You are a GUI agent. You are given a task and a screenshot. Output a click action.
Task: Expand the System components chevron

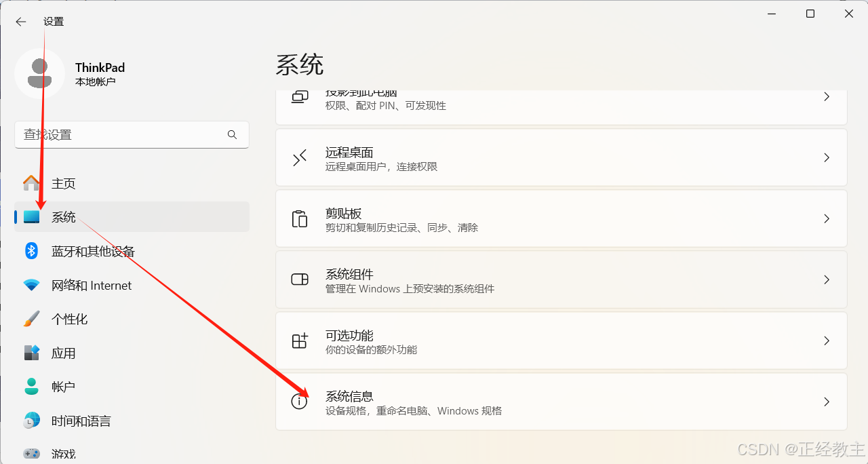point(826,279)
